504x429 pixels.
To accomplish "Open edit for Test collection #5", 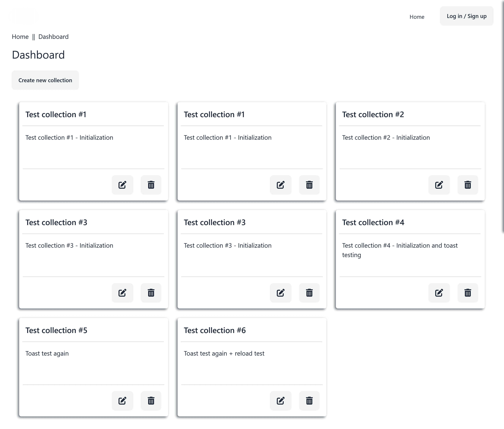I will (122, 401).
